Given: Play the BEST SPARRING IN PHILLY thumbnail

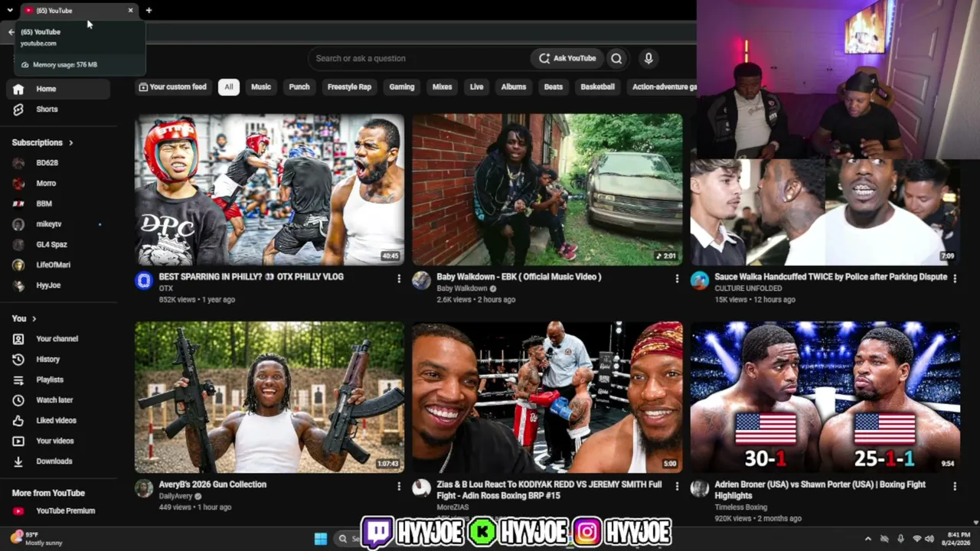Looking at the screenshot, I should [x=269, y=190].
